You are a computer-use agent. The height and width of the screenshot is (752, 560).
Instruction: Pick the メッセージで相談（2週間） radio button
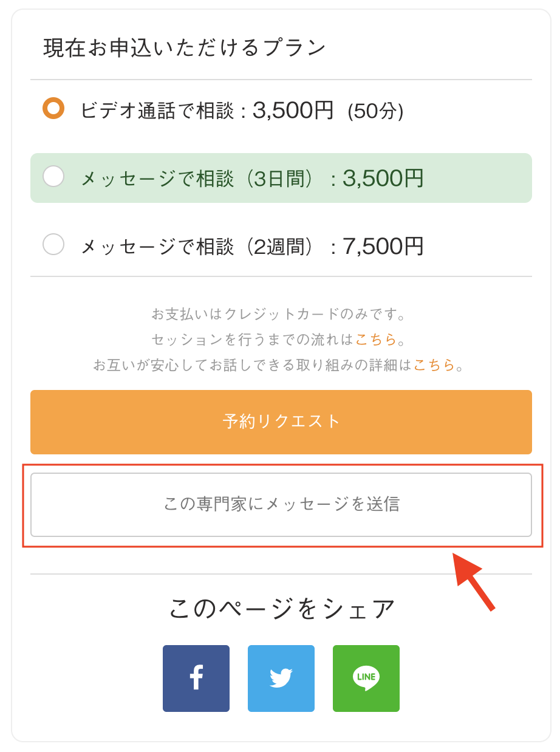point(53,245)
